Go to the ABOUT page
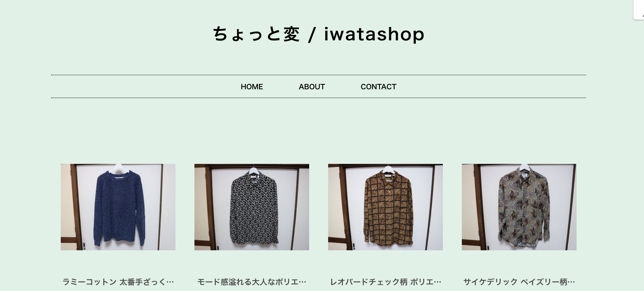 point(312,87)
